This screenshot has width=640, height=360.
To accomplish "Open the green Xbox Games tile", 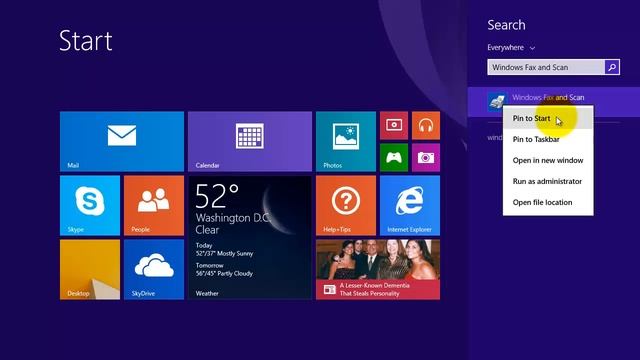I will tap(394, 157).
